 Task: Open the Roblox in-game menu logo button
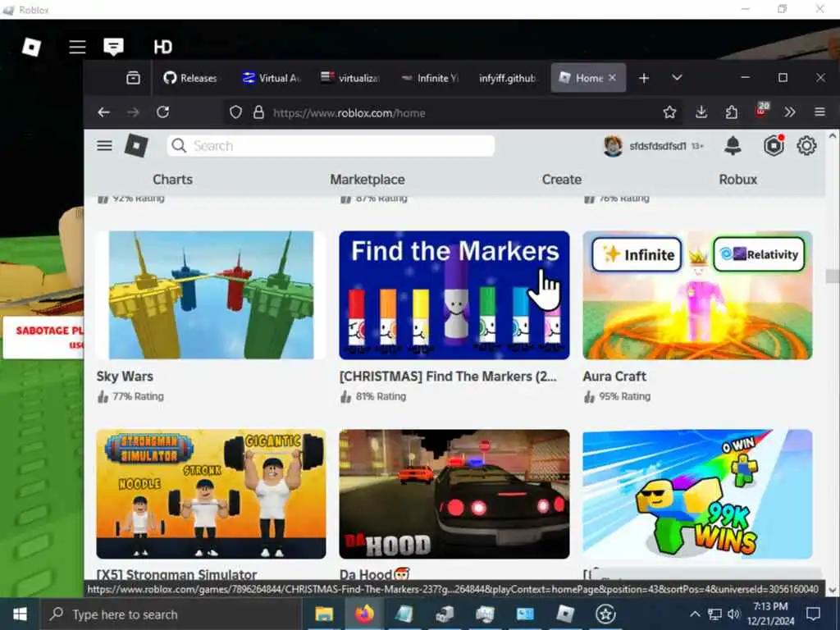pos(31,47)
